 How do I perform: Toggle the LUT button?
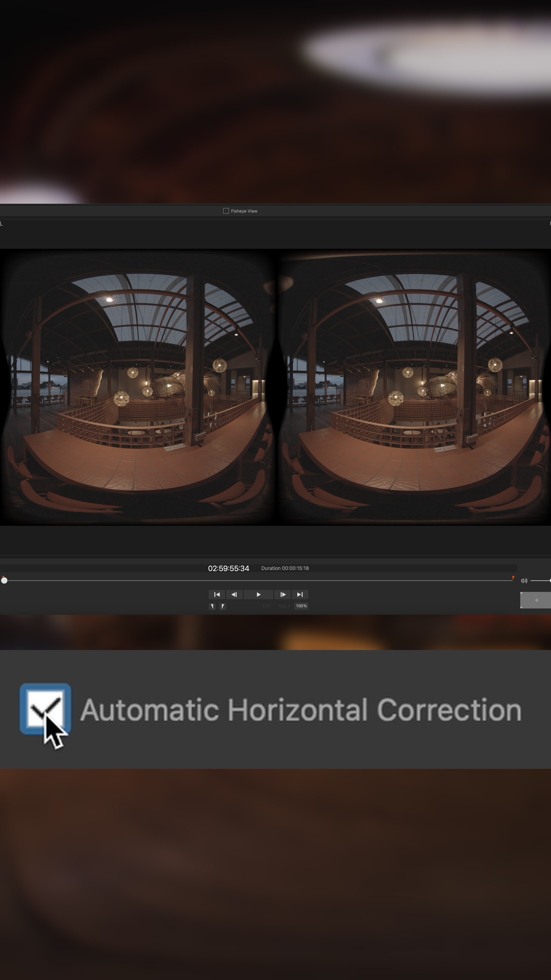[266, 606]
